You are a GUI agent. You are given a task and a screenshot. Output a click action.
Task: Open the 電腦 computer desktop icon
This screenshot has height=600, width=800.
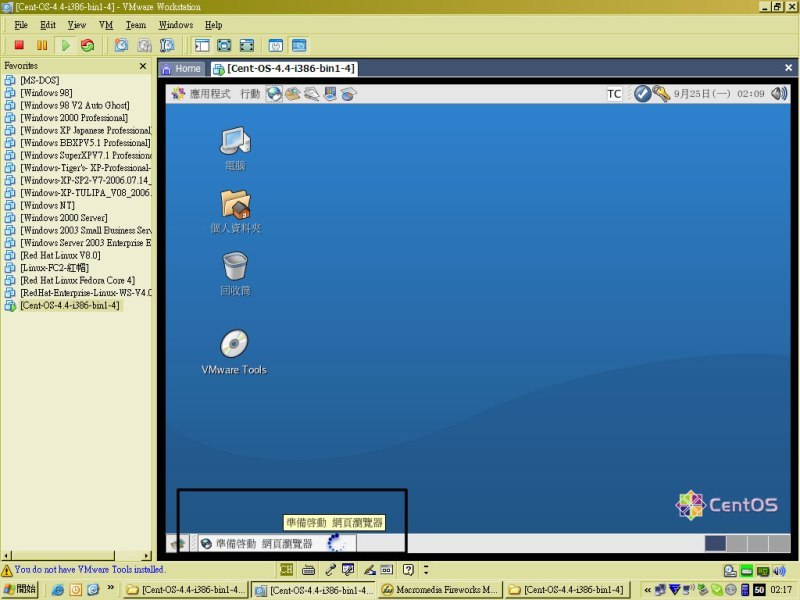click(x=235, y=148)
